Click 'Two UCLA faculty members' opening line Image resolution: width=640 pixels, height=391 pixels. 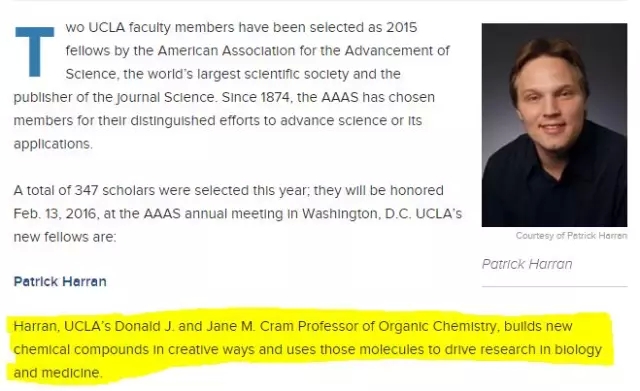point(150,27)
